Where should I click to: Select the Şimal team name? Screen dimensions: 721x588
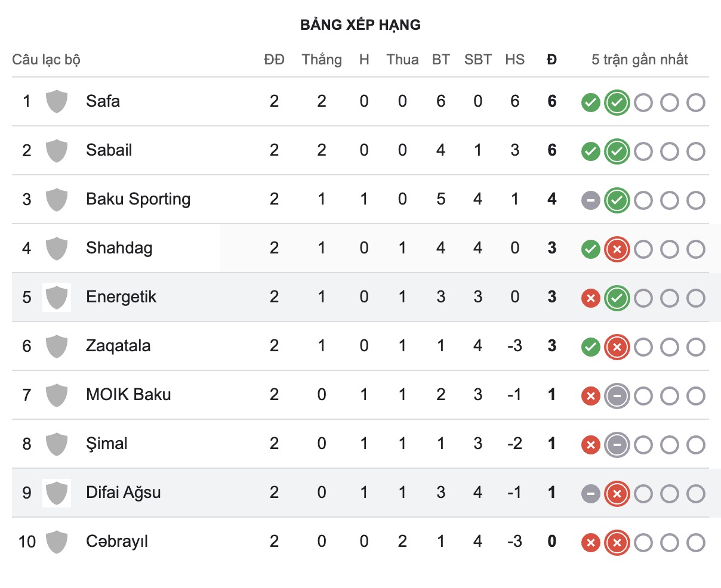tap(106, 444)
